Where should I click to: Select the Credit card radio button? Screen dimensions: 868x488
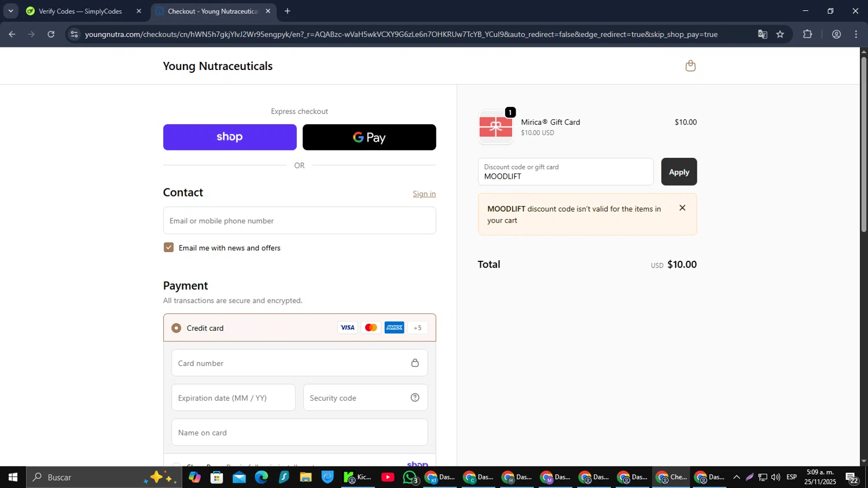point(176,328)
